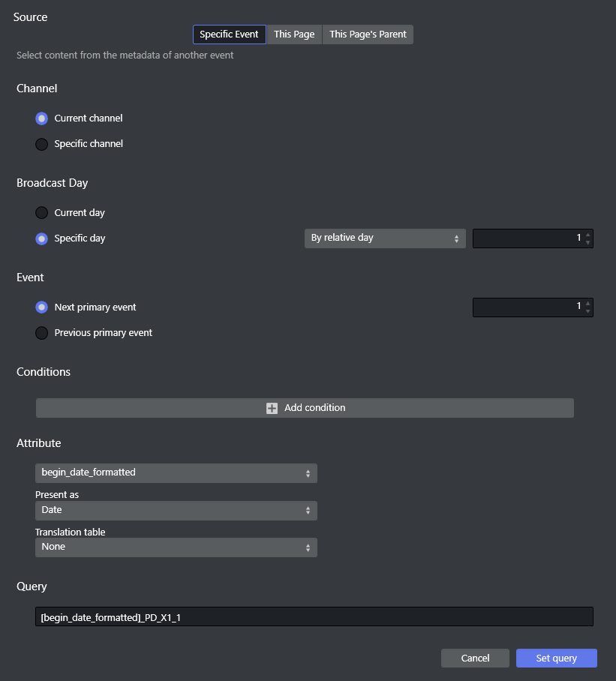
Task: Choose the Specific channel option
Action: (42, 144)
